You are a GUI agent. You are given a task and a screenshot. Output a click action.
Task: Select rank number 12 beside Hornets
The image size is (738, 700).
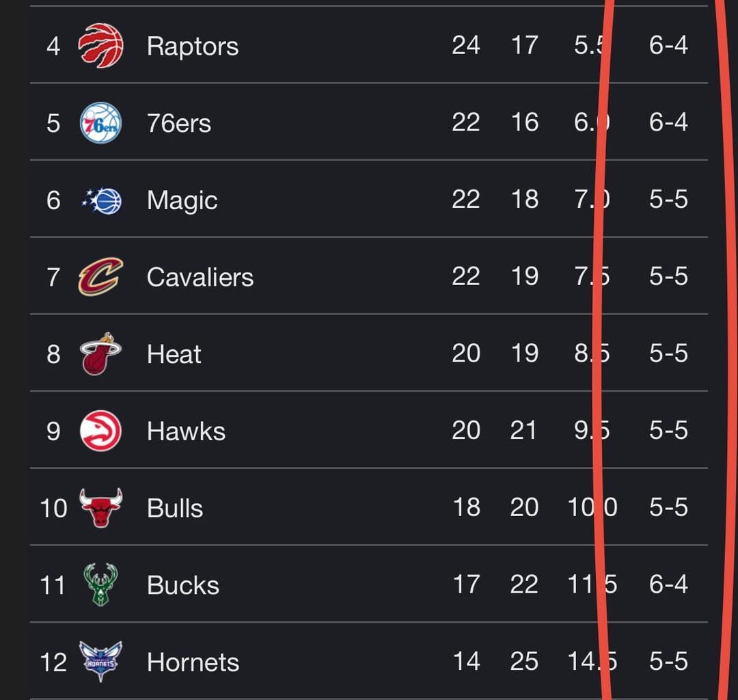pos(53,661)
